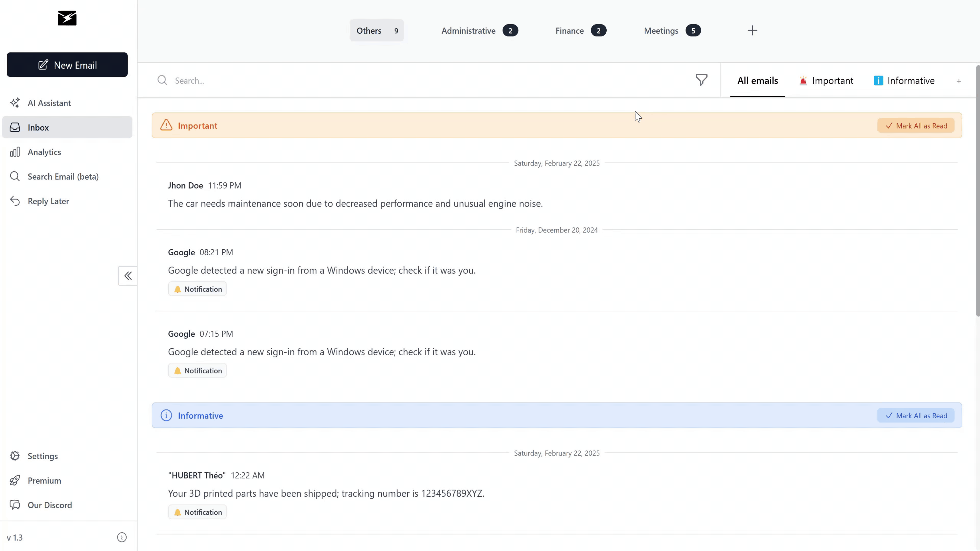Click the version info icon next to v1.3
980x551 pixels.
[121, 537]
